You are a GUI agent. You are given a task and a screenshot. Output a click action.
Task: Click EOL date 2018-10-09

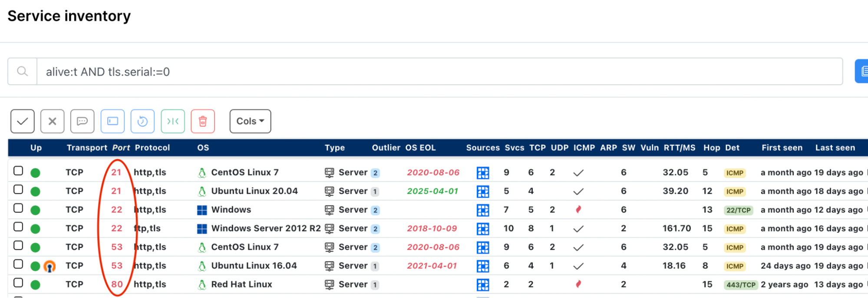[x=432, y=228]
